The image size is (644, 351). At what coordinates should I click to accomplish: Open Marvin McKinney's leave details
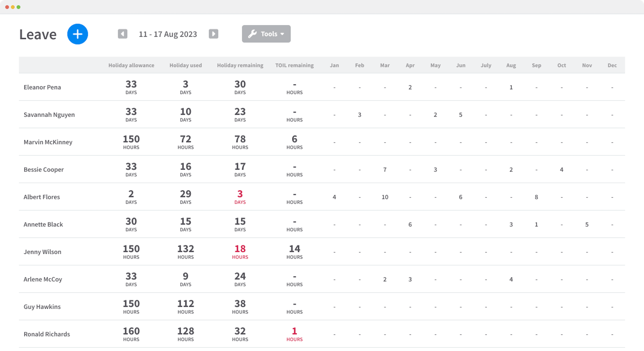point(48,142)
